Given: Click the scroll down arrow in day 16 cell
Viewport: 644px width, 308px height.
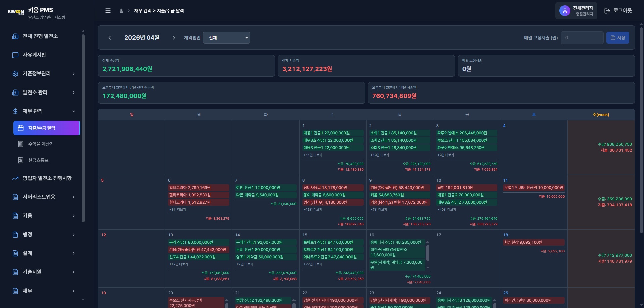Looking at the screenshot, I should (x=428, y=267).
